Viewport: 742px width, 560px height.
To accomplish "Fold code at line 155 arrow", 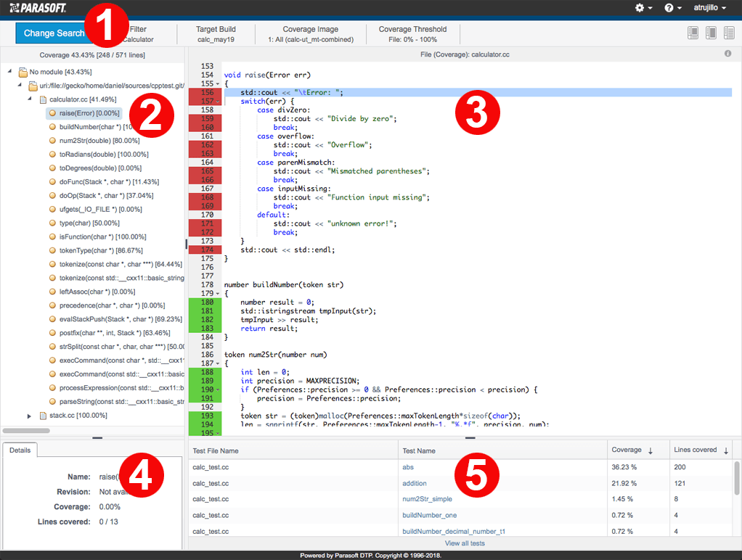I will (218, 83).
